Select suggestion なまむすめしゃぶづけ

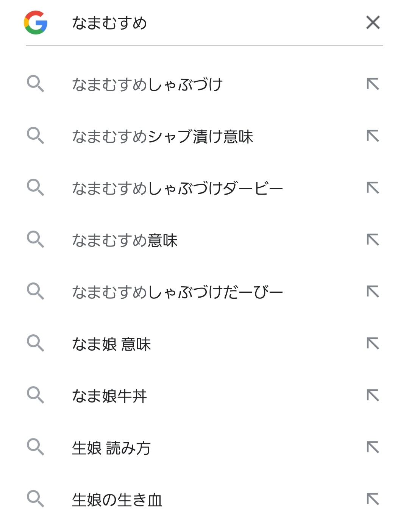click(147, 84)
